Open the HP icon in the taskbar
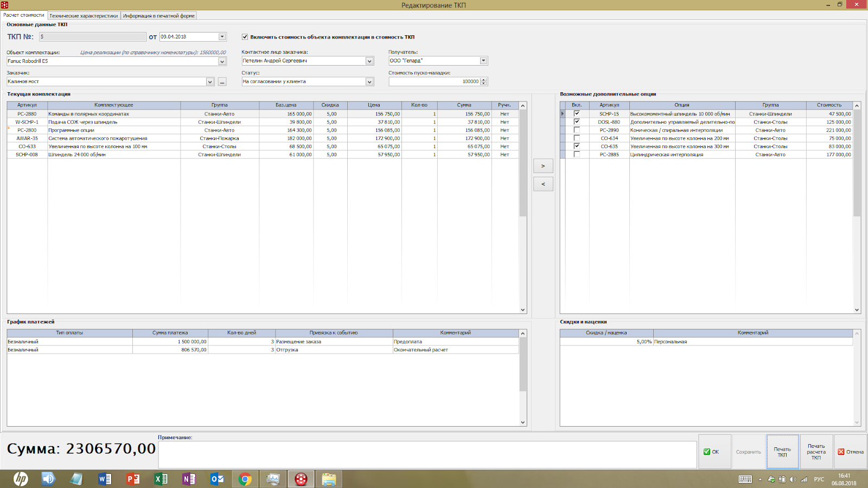This screenshot has width=868, height=488. pyautogui.click(x=21, y=479)
